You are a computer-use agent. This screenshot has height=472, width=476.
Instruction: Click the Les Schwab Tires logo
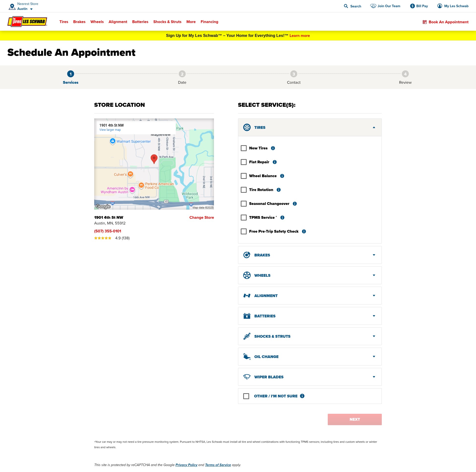(x=27, y=22)
